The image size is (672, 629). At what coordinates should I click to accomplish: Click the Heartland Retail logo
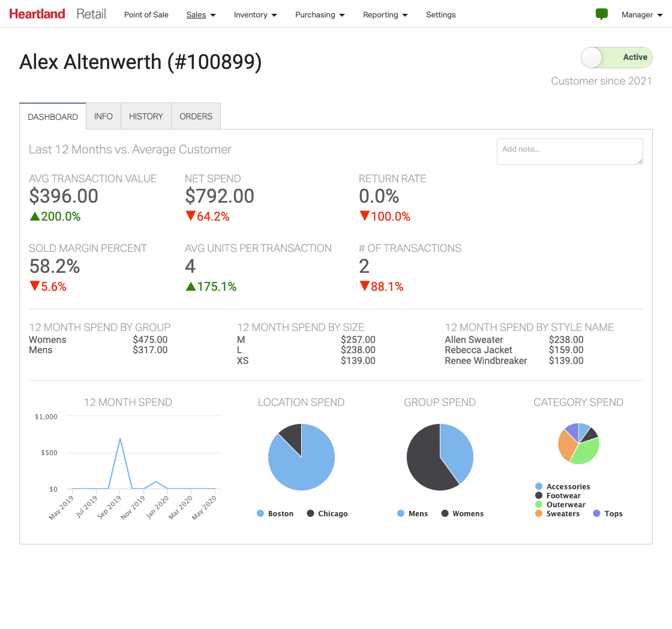pyautogui.click(x=58, y=14)
